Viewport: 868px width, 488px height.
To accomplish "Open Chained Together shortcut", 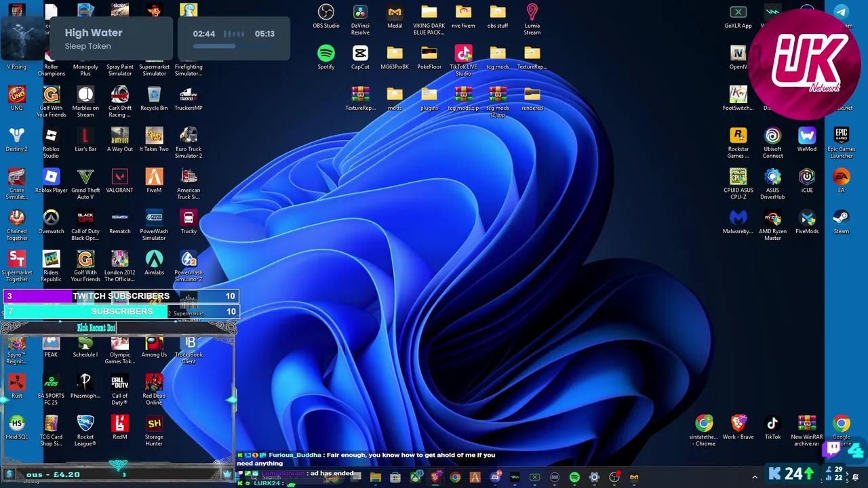I will coord(17,225).
